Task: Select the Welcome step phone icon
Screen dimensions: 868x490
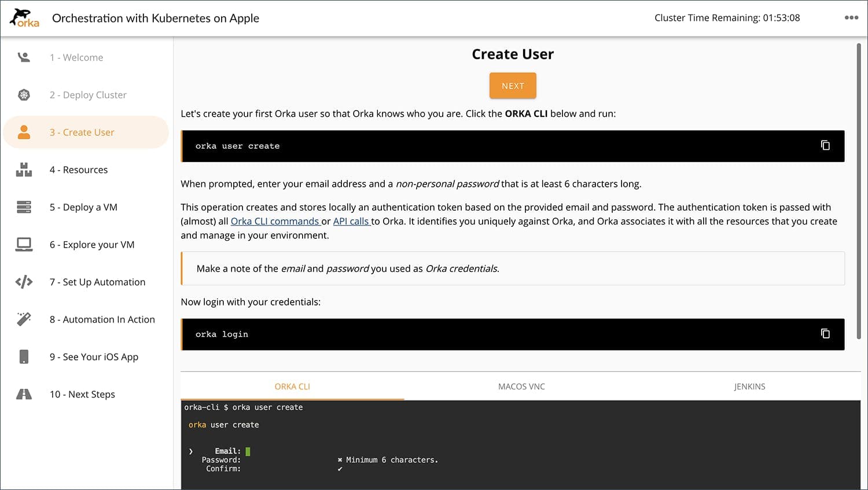Action: 23,57
